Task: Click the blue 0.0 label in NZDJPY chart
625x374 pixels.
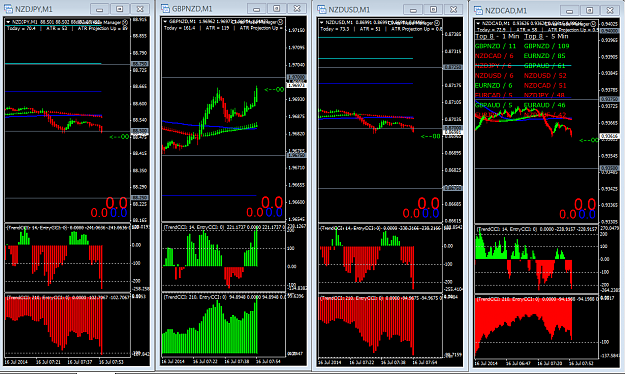Action: 118,213
